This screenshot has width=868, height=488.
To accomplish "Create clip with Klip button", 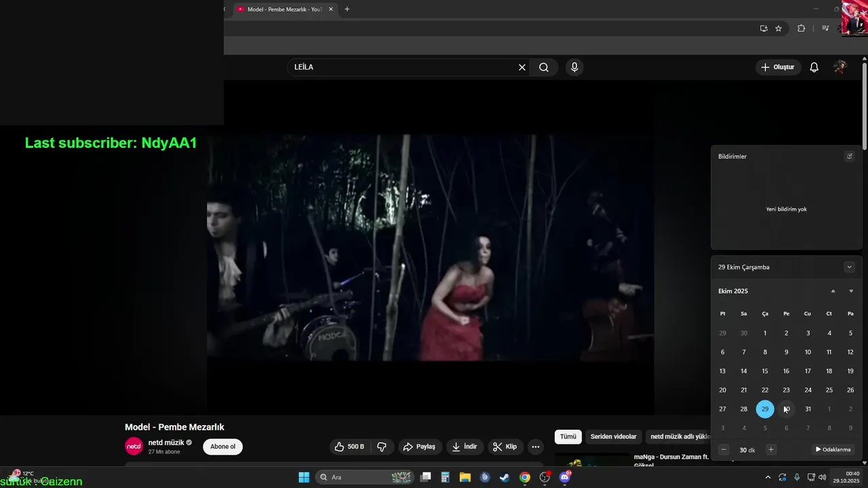I will (505, 447).
